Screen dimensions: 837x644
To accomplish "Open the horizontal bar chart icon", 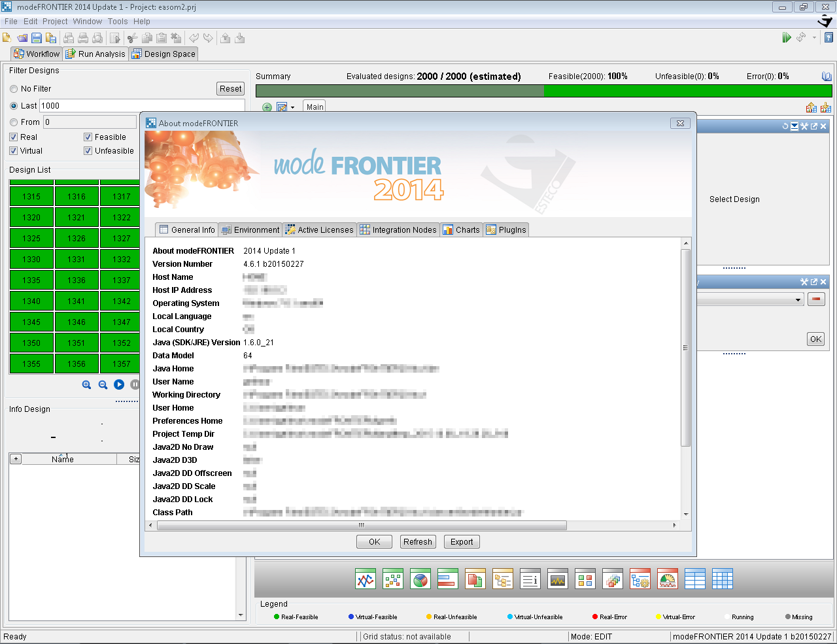I will click(448, 579).
